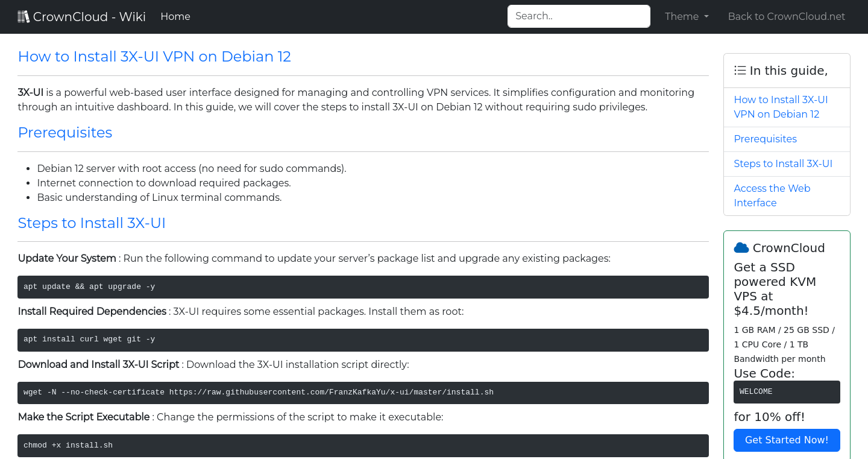Screen dimensions: 868x459
Task: Click the cloud icon in the CrownCloud promo card
Action: point(741,247)
